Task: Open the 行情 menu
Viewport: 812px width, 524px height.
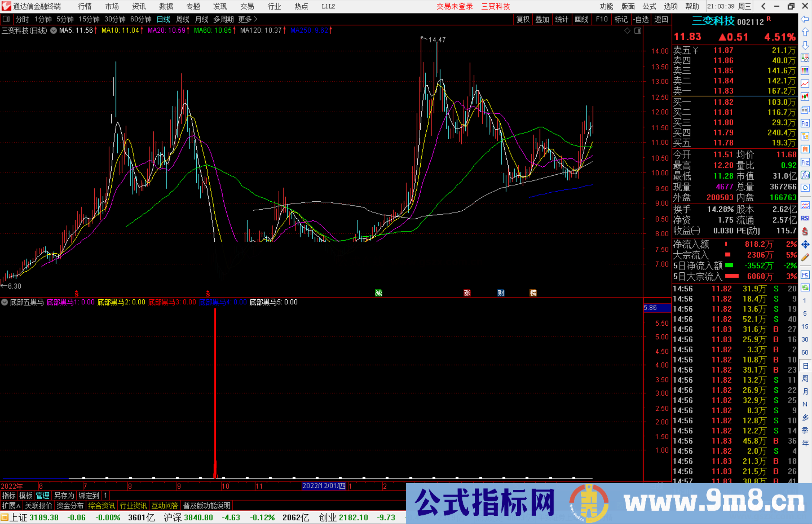Action: click(x=84, y=6)
